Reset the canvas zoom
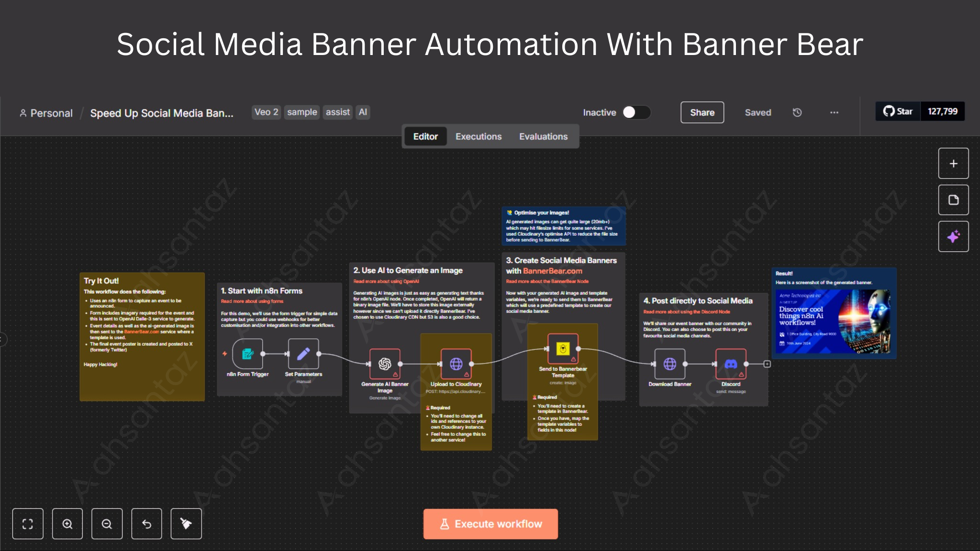This screenshot has height=551, width=980. coord(146,524)
